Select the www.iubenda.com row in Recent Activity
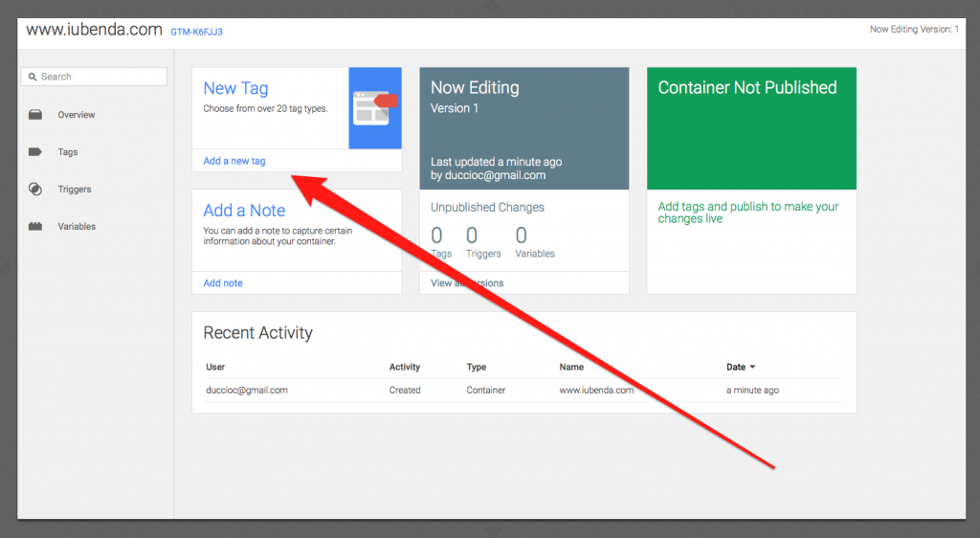This screenshot has width=980, height=538. click(x=524, y=390)
